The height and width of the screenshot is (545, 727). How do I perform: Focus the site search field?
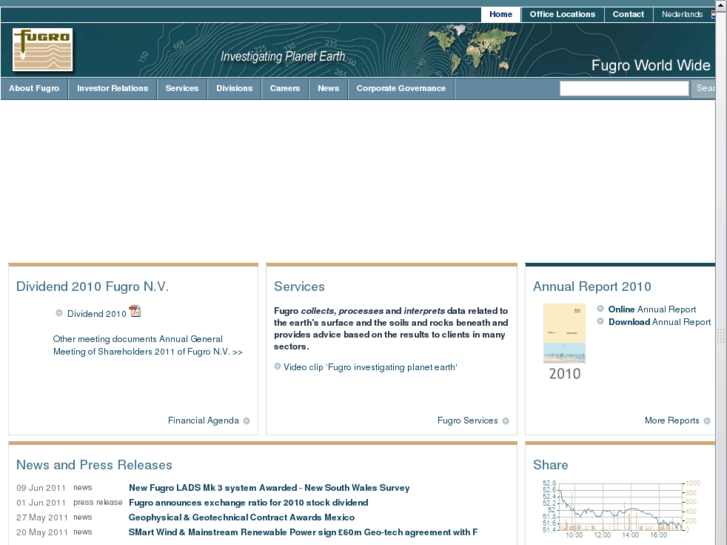coord(624,88)
